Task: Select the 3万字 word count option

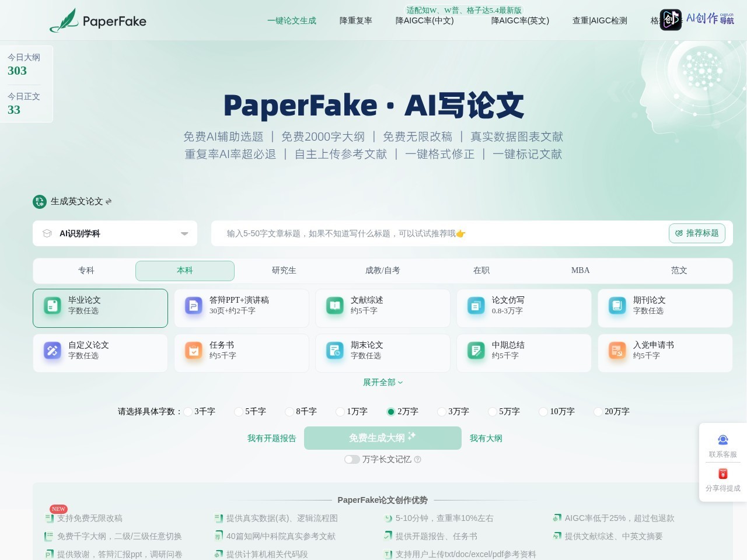Action: [453, 411]
